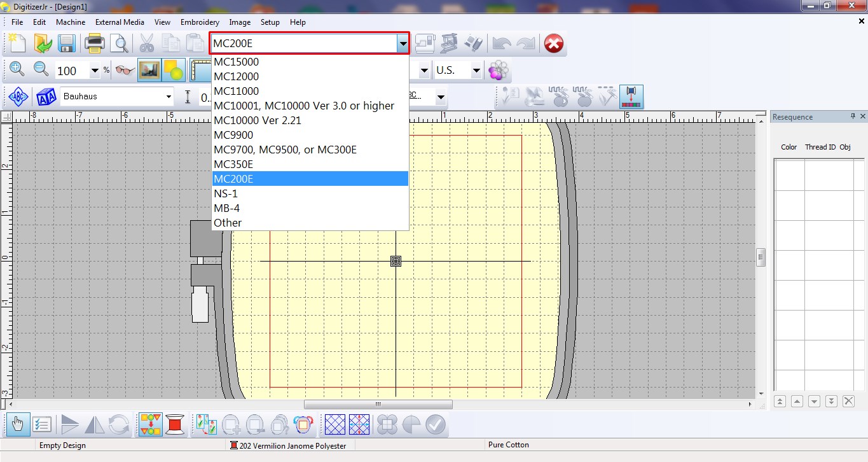The height and width of the screenshot is (462, 868).
Task: Open the Bauhaus font dropdown
Action: pos(169,97)
